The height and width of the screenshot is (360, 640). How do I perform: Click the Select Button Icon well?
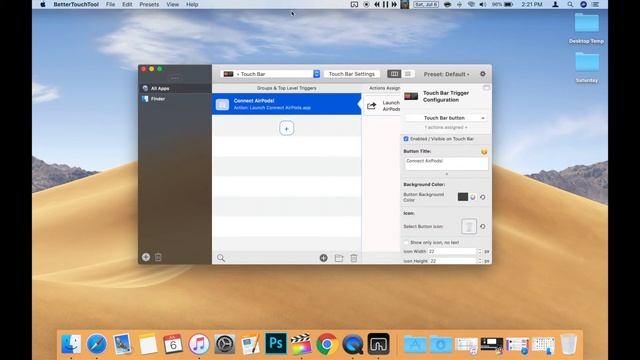tap(469, 227)
